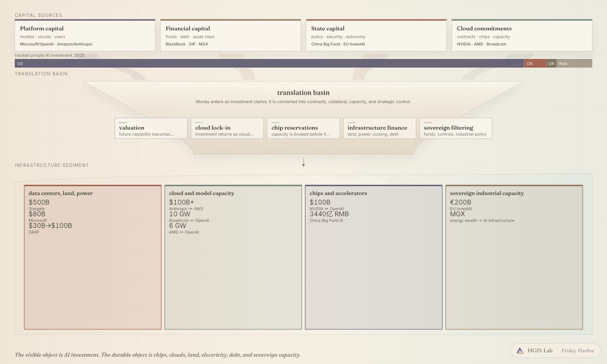This screenshot has height=364, width=607.
Task: Select the Financial capital card
Action: [x=231, y=35]
